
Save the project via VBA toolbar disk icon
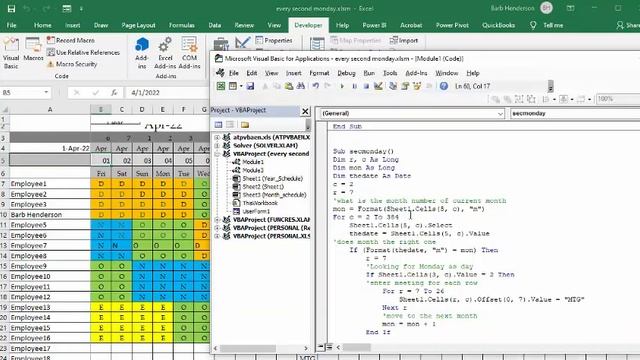(x=250, y=86)
